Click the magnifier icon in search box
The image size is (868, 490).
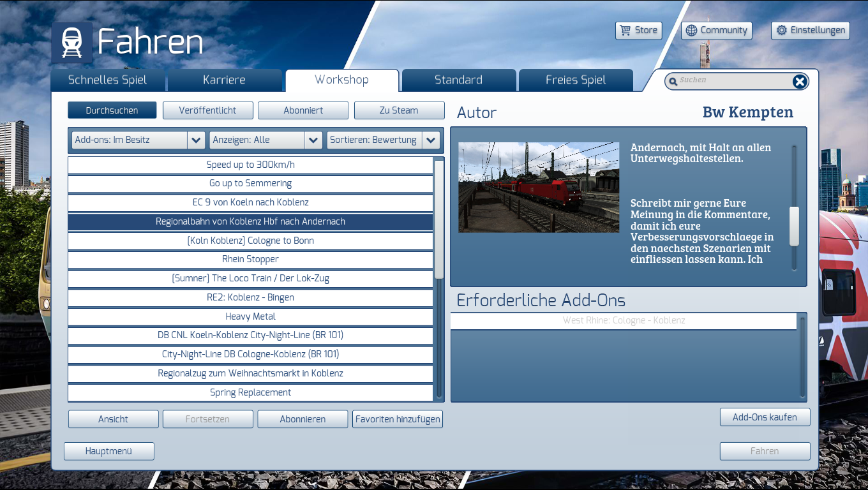click(x=673, y=82)
